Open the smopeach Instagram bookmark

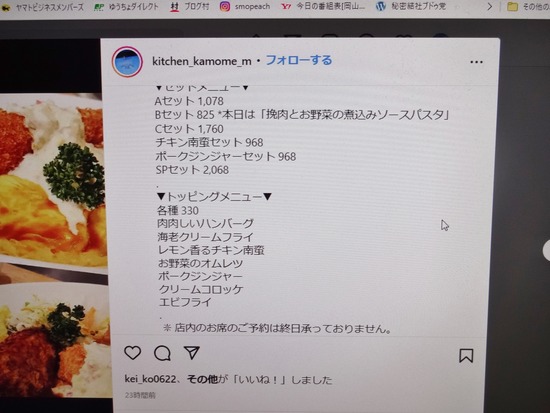245,6
